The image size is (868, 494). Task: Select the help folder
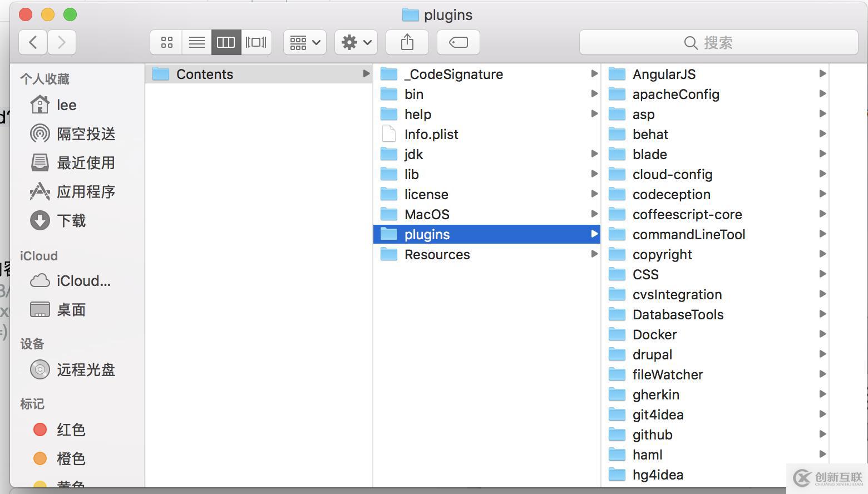[487, 114]
